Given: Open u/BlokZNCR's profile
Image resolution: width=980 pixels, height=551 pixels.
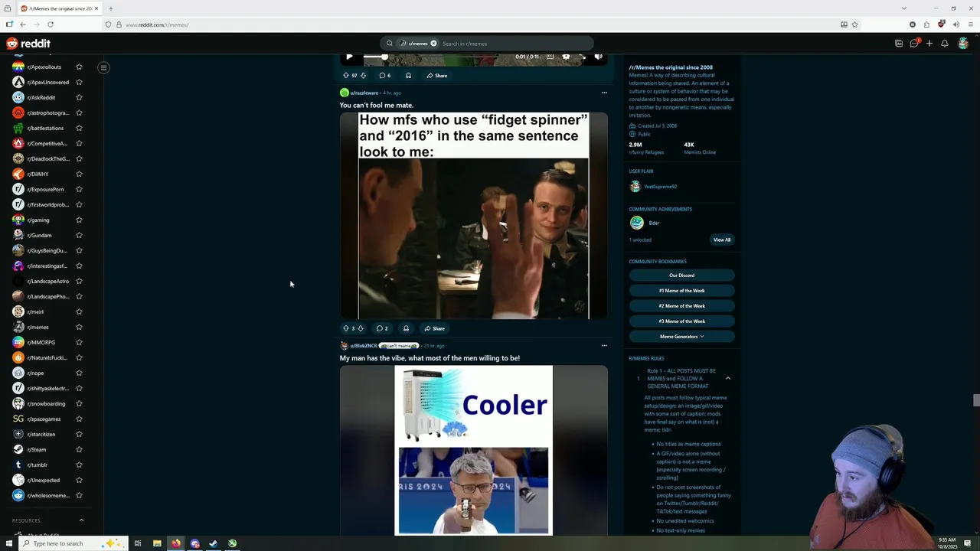Looking at the screenshot, I should pyautogui.click(x=364, y=346).
